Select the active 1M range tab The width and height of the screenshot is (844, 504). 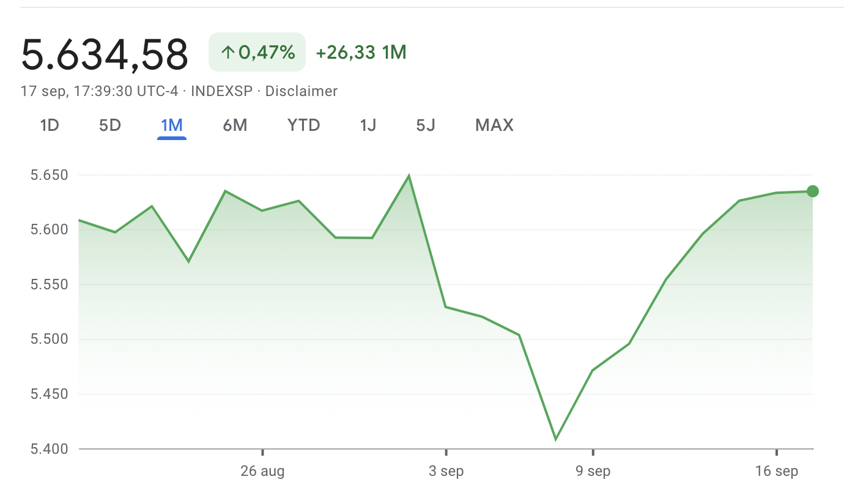pos(172,125)
